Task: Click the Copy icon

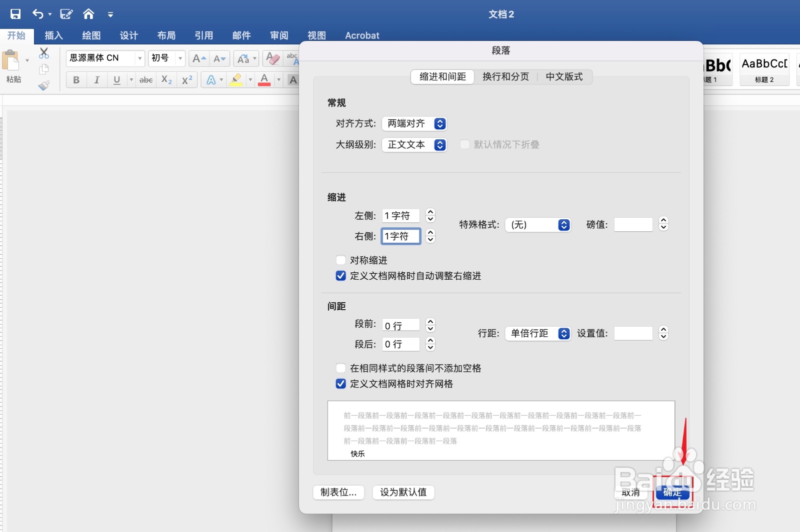Action: pos(44,69)
